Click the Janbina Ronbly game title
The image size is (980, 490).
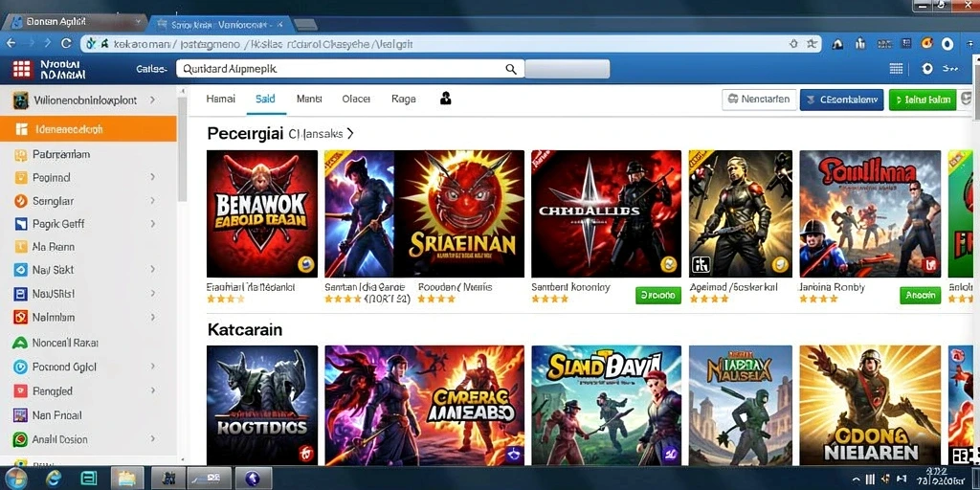coord(832,287)
